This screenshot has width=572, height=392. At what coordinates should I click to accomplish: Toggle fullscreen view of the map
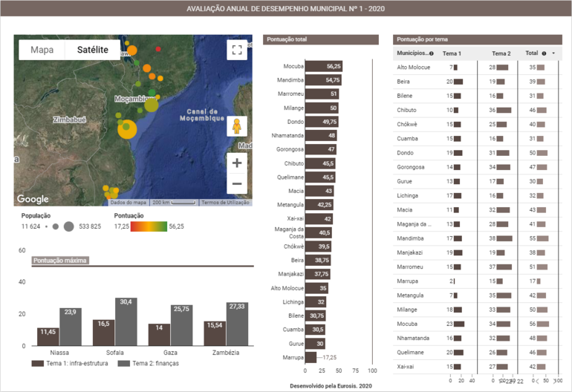coord(237,50)
